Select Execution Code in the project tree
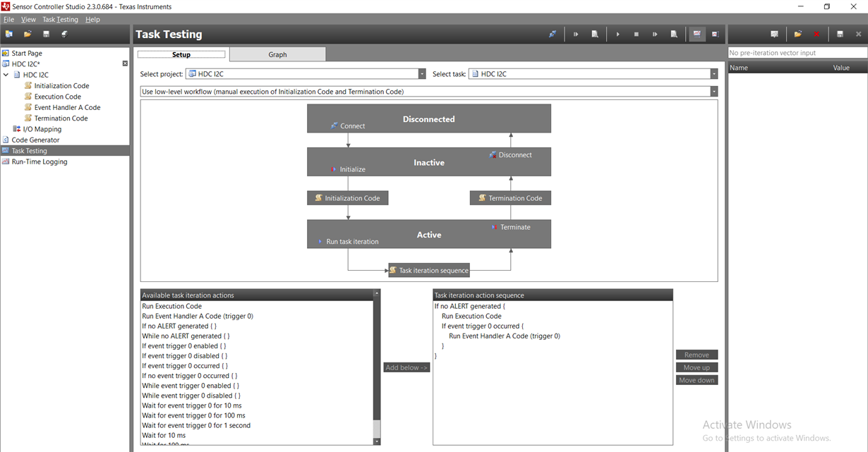Viewport: 868px width, 452px height. [58, 97]
